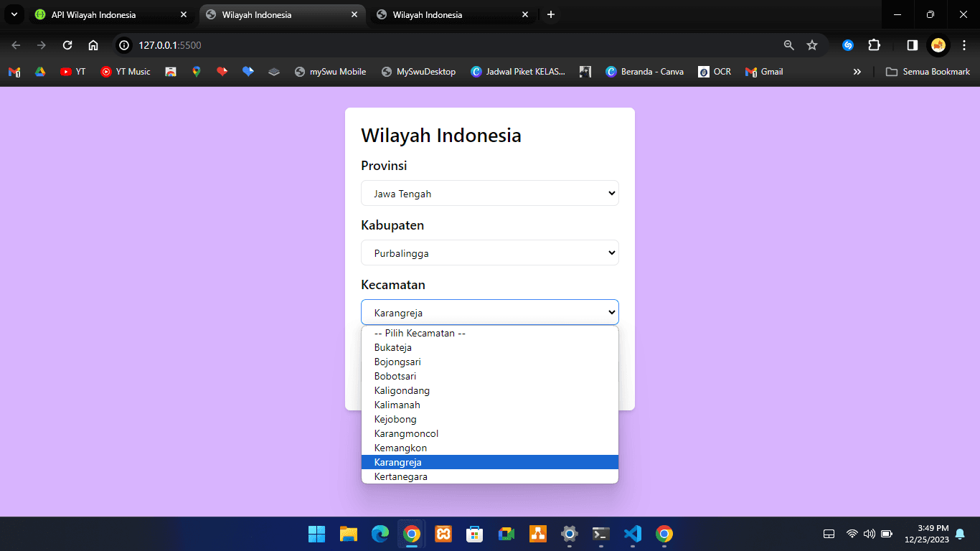Open Windows Settings from the taskbar
Screen dimensions: 980x551
[x=569, y=534]
